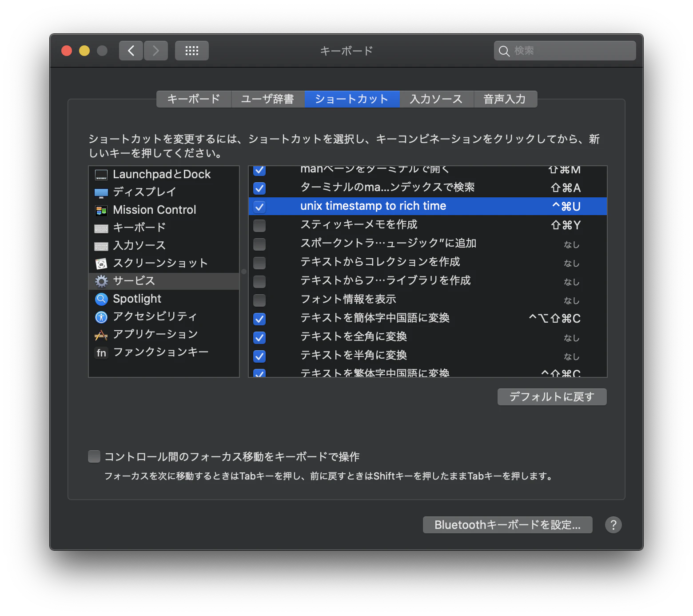Open Bluetoothキーボードを設定 button
Screen dimensions: 693x616
coord(508,525)
